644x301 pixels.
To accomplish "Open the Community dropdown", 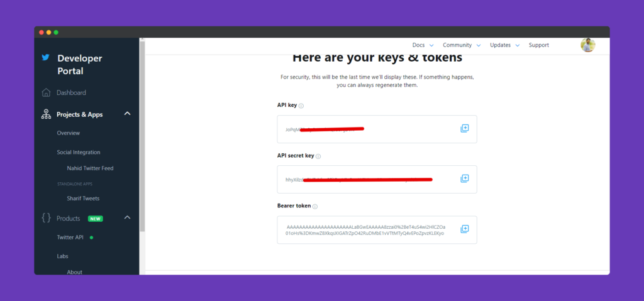I will pyautogui.click(x=461, y=45).
